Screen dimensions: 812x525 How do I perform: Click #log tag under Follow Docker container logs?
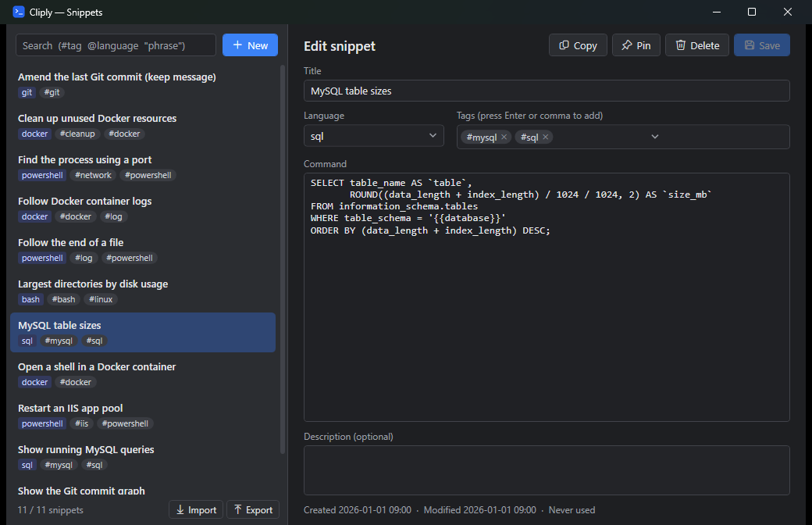click(113, 216)
